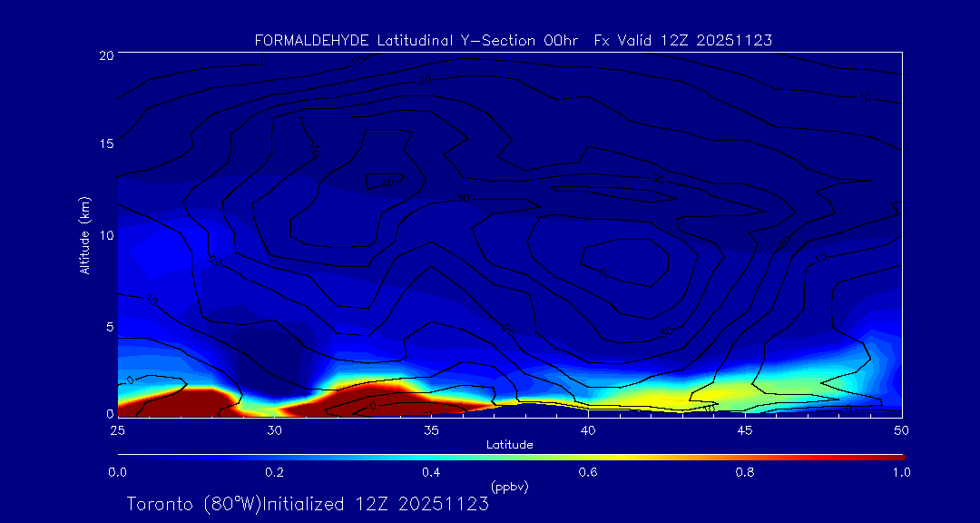
Task: Click the 'Altitude (km)' axis label
Action: point(84,234)
